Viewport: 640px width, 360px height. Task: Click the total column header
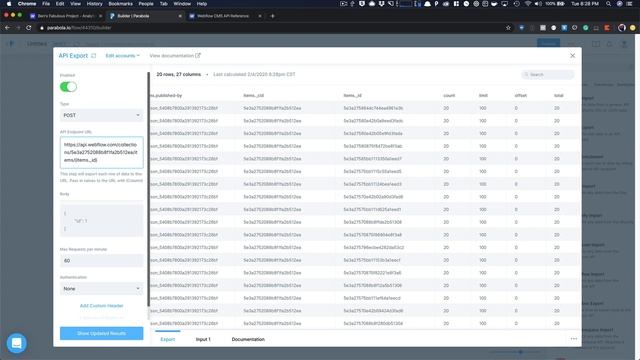coord(558,96)
